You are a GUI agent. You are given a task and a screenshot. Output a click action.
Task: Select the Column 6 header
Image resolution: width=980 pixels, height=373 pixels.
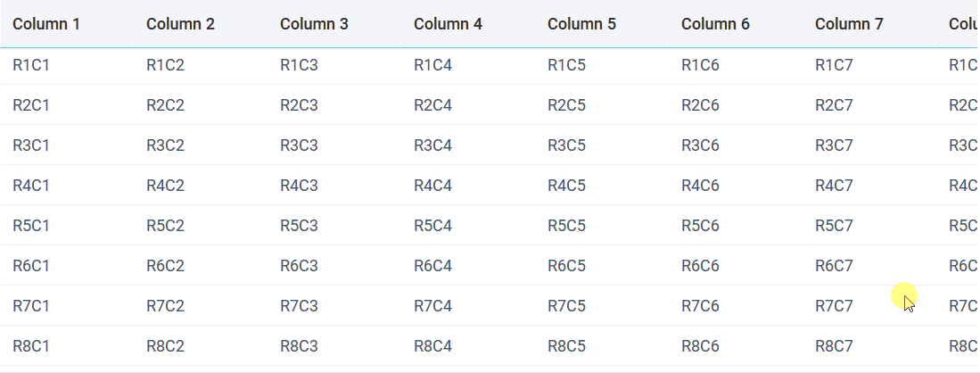715,24
